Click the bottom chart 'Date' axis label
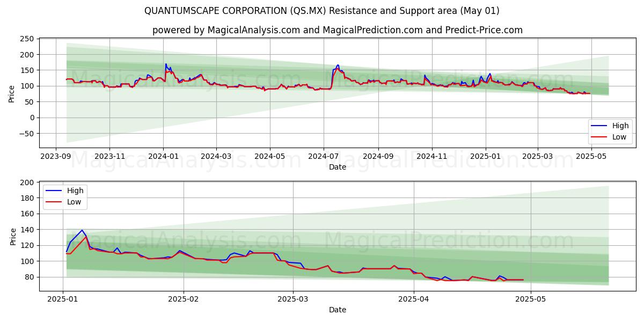The height and width of the screenshot is (322, 644). click(x=338, y=310)
